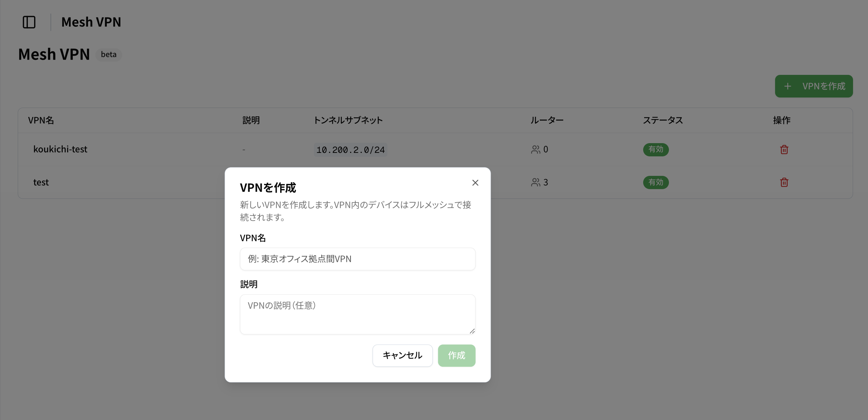
Task: Click the plus icon on VPNを作成 button
Action: tap(788, 86)
